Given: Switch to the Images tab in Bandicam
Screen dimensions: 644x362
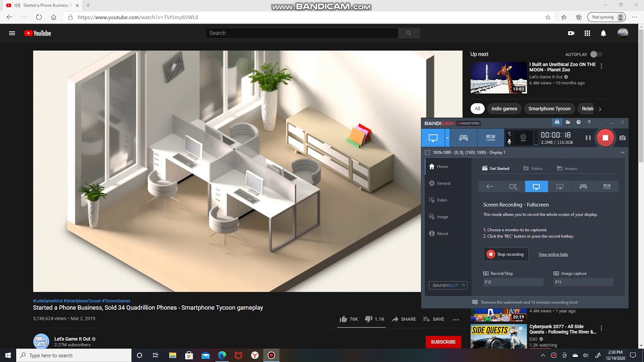Looking at the screenshot, I should click(x=567, y=168).
